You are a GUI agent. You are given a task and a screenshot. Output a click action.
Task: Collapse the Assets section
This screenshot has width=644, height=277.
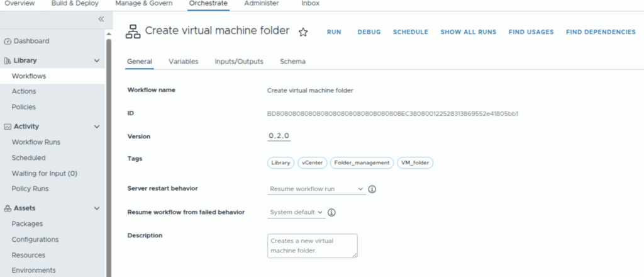click(97, 208)
